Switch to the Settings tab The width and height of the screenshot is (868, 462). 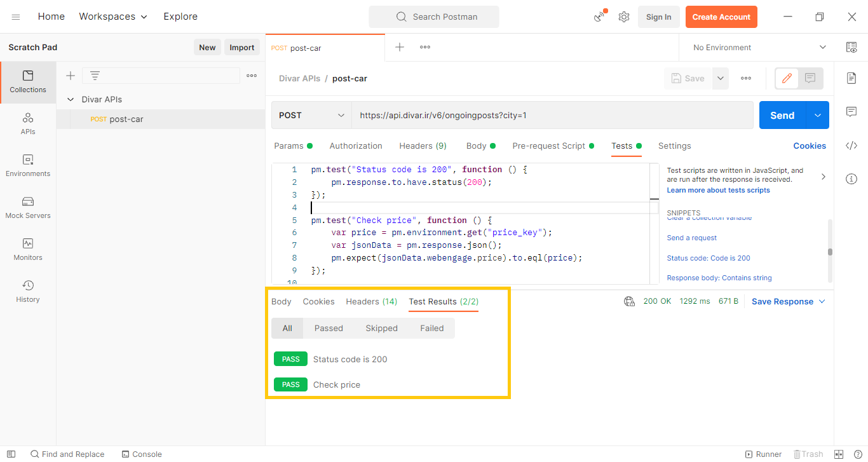pos(674,146)
